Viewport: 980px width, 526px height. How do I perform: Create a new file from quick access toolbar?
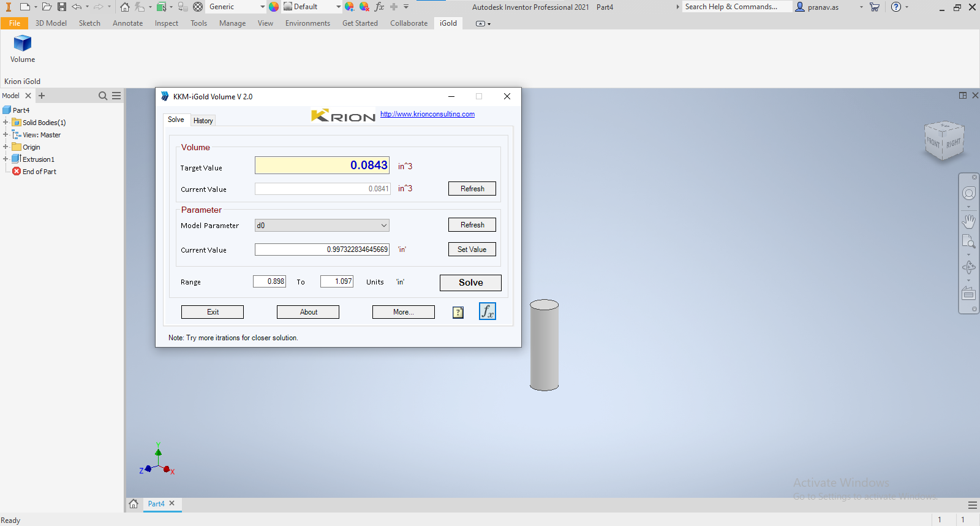click(x=25, y=7)
